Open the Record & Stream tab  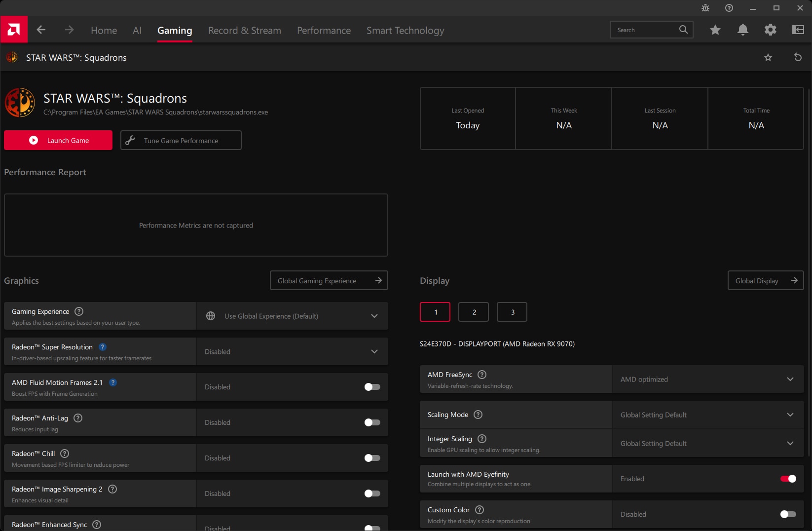pos(244,31)
